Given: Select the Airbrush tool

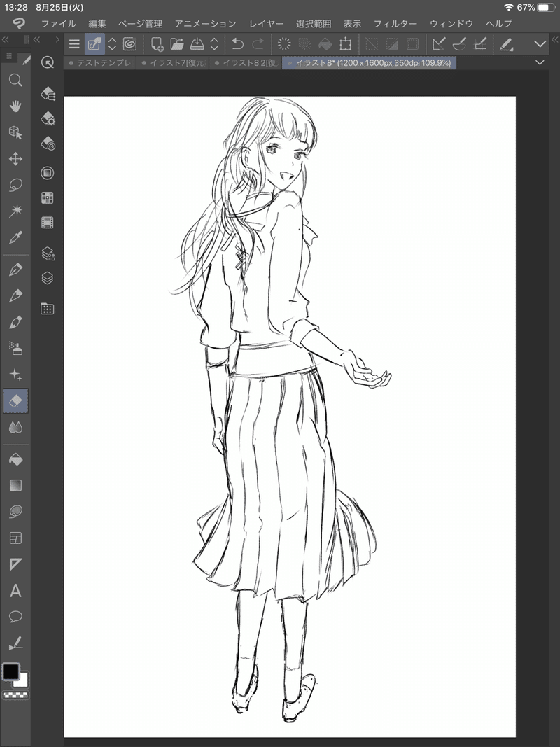Looking at the screenshot, I should [x=15, y=348].
